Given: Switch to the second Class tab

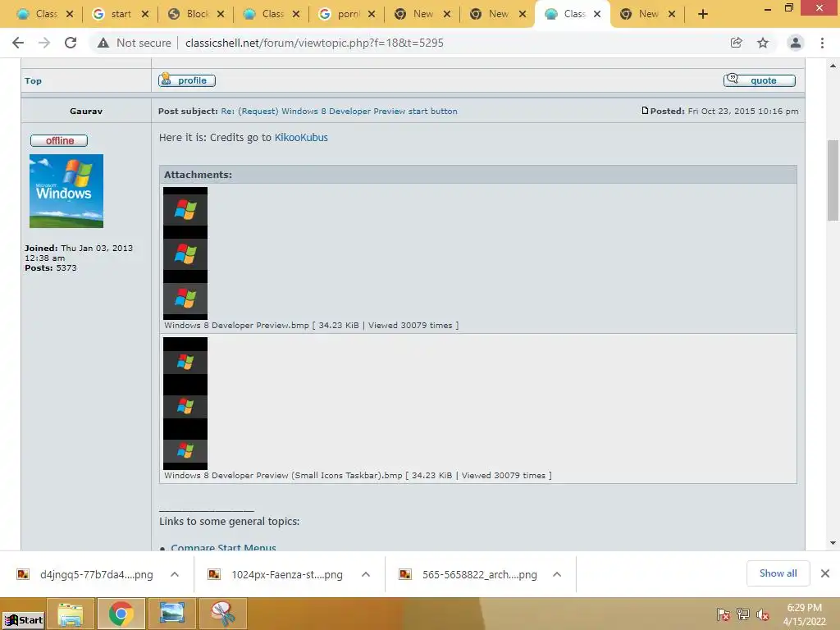Looking at the screenshot, I should coord(265,15).
